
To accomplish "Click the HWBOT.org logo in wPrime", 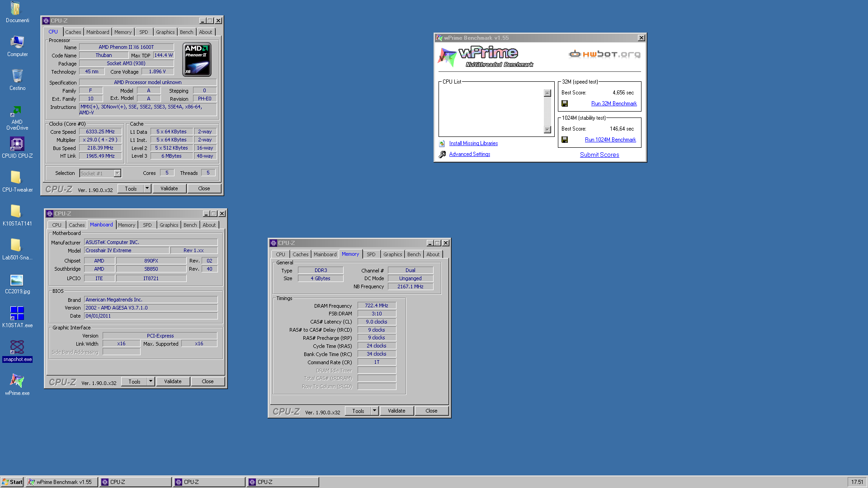I will (x=604, y=54).
